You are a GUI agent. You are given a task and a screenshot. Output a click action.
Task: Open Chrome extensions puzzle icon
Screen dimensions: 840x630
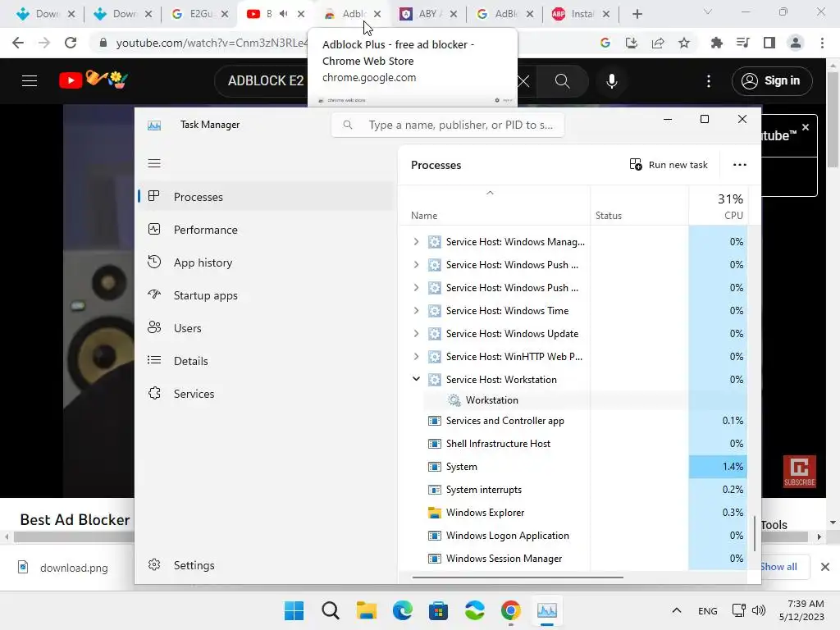716,43
